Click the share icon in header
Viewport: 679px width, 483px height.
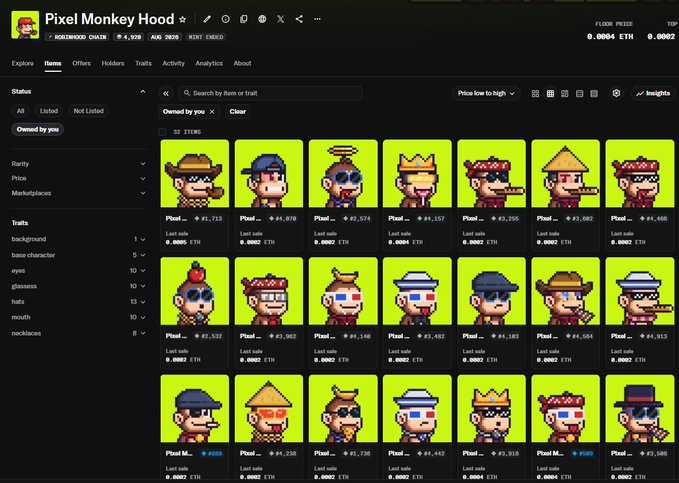click(x=299, y=19)
